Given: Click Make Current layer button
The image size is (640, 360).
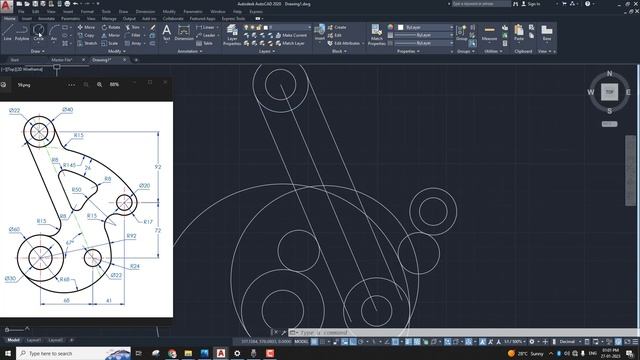Looking at the screenshot, I should click(291, 36).
